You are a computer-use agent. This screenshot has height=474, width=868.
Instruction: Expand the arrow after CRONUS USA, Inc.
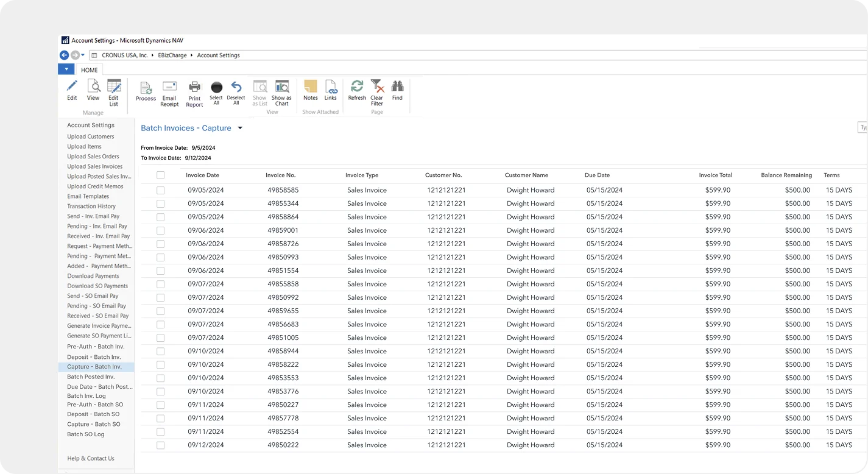(x=152, y=55)
